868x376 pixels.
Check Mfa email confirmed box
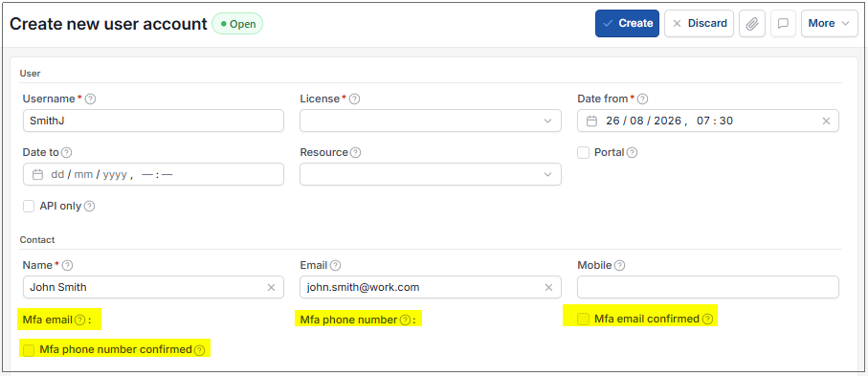point(583,319)
